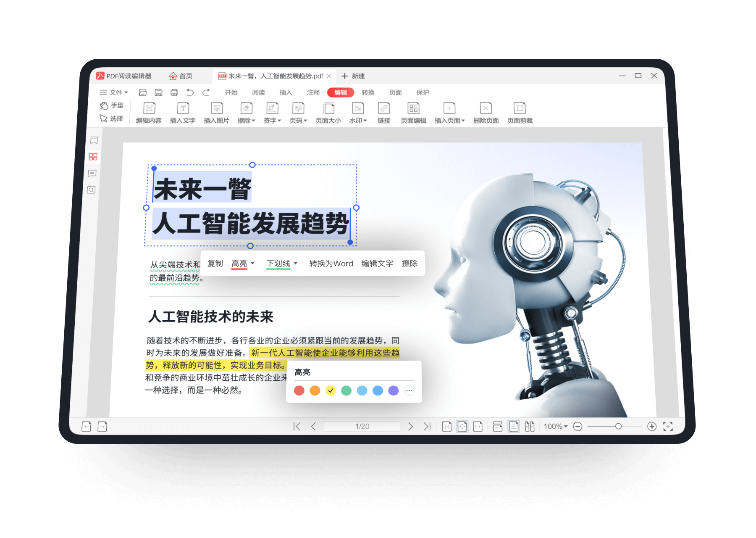Activate the Hand (手型) tool mode
756x538 pixels.
(x=112, y=105)
